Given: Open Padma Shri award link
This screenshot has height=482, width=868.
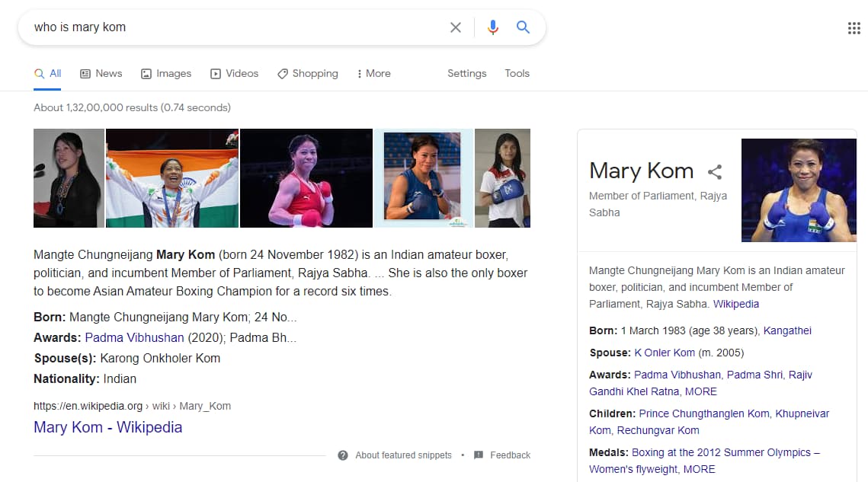Looking at the screenshot, I should pyautogui.click(x=754, y=375).
